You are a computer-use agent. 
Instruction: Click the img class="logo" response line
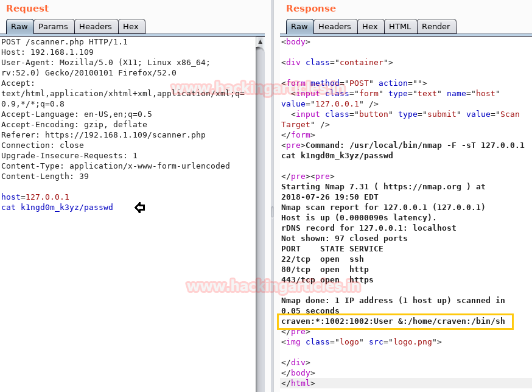pos(362,341)
